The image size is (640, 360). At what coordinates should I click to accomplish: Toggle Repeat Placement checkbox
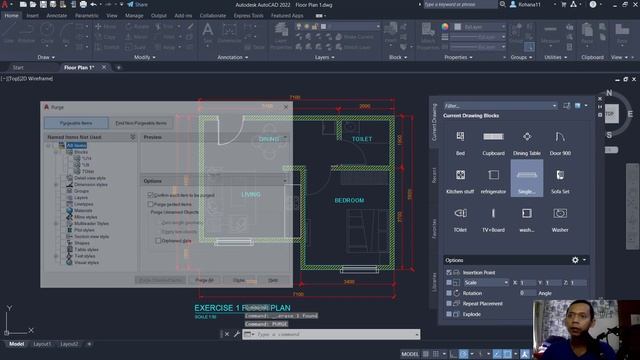coord(449,304)
